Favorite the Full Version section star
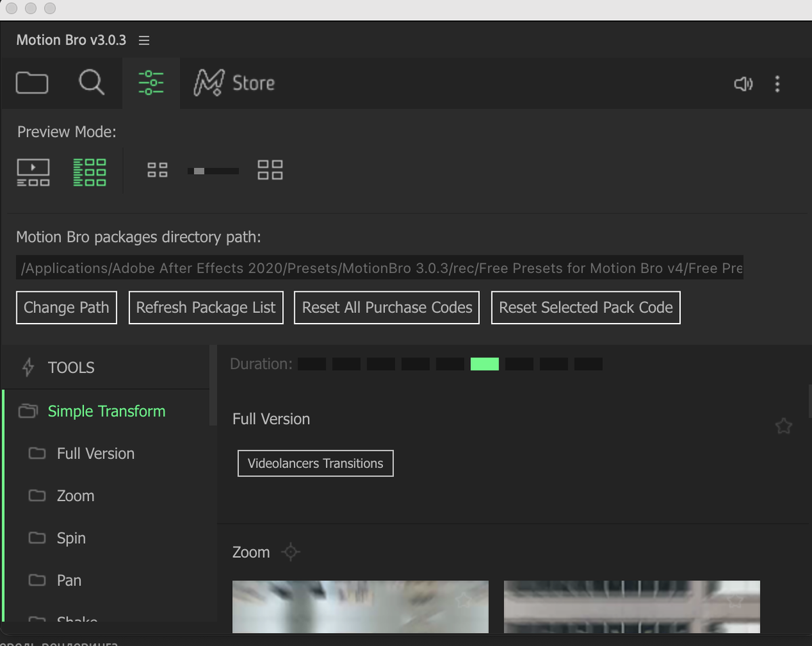 784,426
